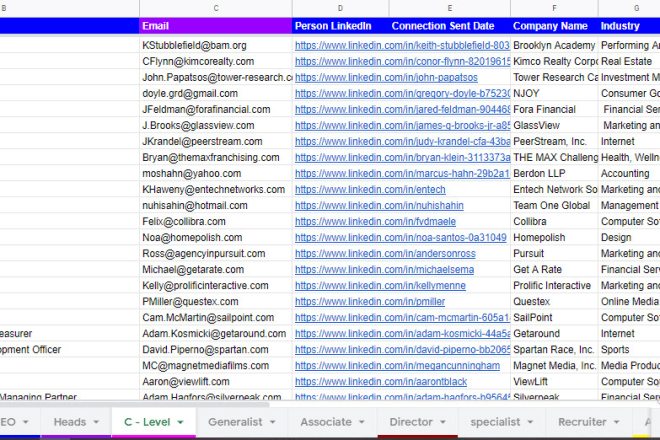This screenshot has height=440, width=660.
Task: Click the Company Name header cell
Action: tap(554, 26)
